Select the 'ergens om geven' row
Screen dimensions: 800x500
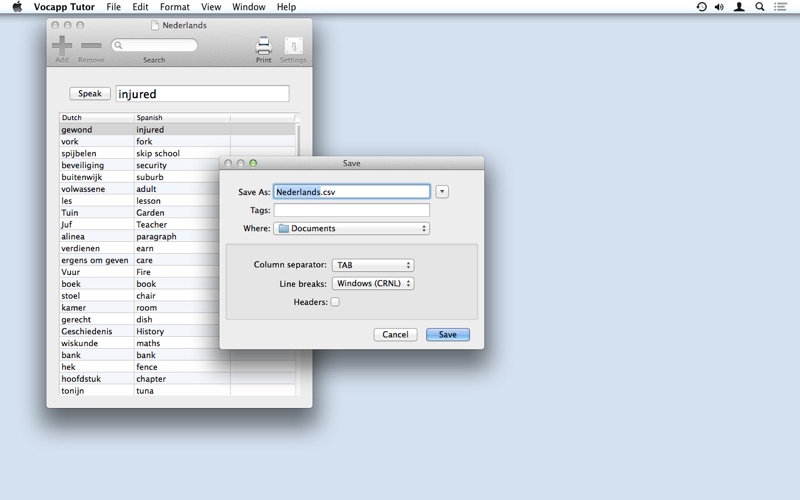(140, 260)
